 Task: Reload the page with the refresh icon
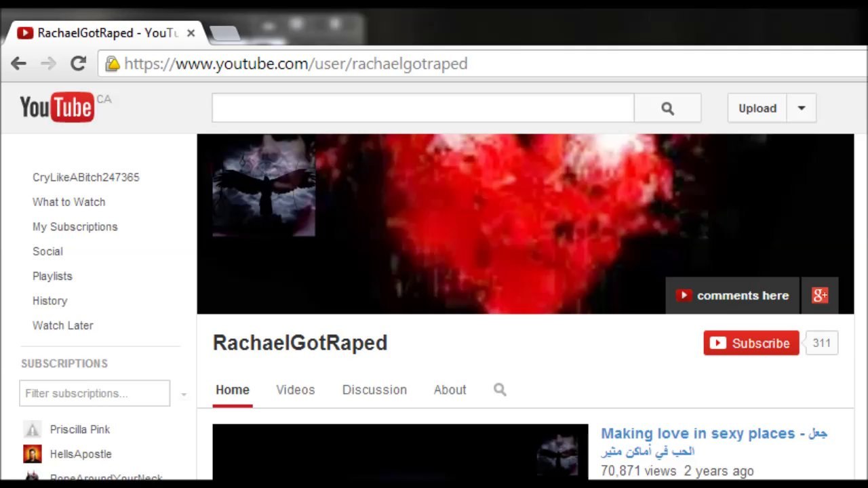click(x=78, y=64)
